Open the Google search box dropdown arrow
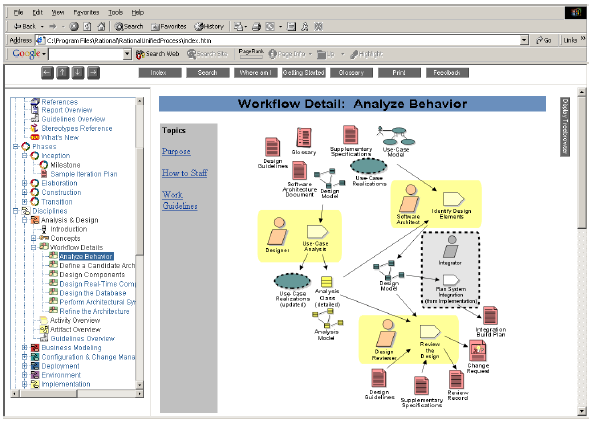The image size is (591, 421). [x=127, y=55]
